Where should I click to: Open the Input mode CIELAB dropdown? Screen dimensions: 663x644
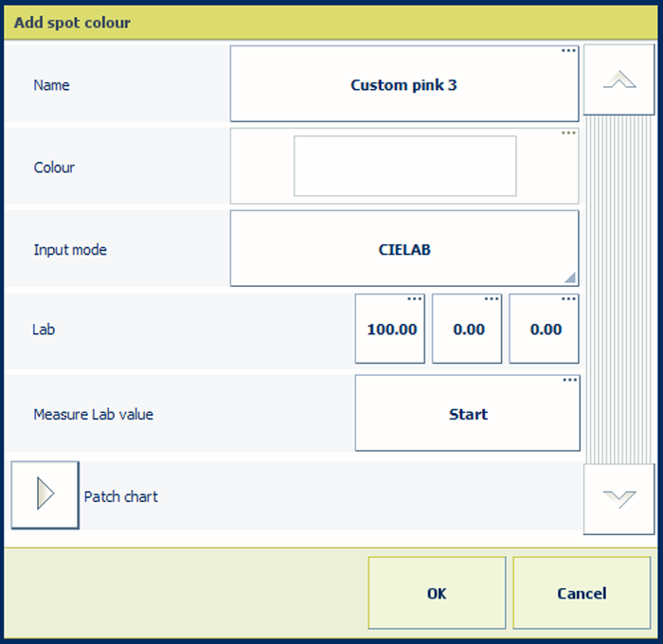click(x=404, y=249)
